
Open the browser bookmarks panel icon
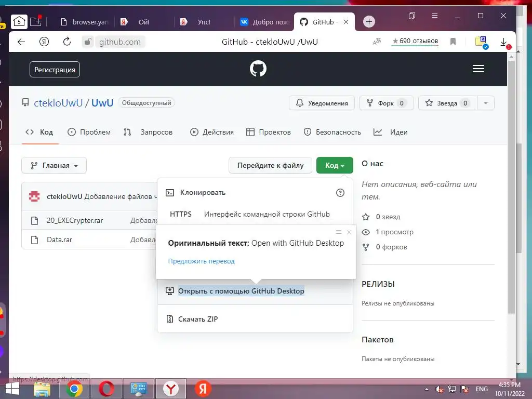pos(412,16)
